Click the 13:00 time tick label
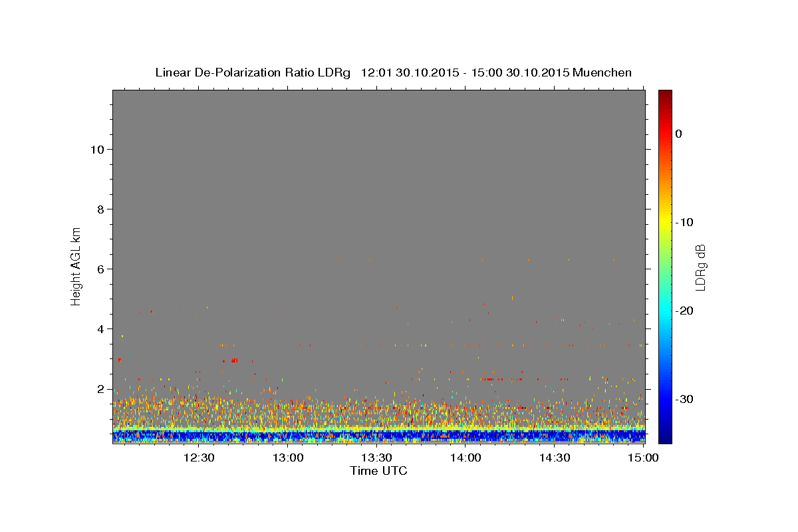The height and width of the screenshot is (532, 798). point(288,458)
